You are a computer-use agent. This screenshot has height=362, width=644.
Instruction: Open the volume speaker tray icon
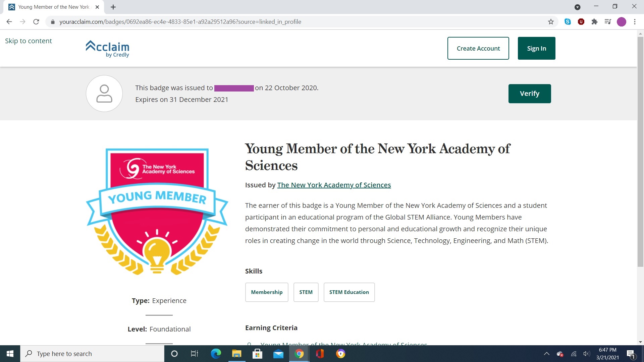(x=587, y=354)
